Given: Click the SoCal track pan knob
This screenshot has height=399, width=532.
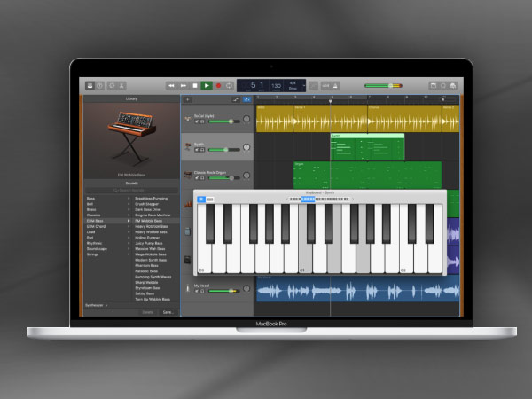Looking at the screenshot, I should [246, 119].
